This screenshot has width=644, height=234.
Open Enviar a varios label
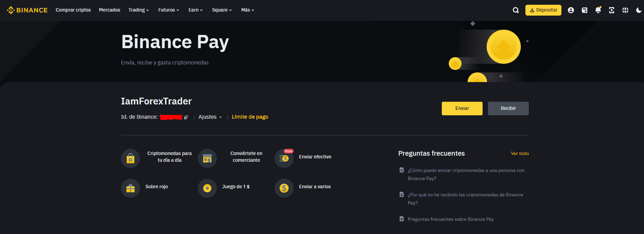coord(315,187)
